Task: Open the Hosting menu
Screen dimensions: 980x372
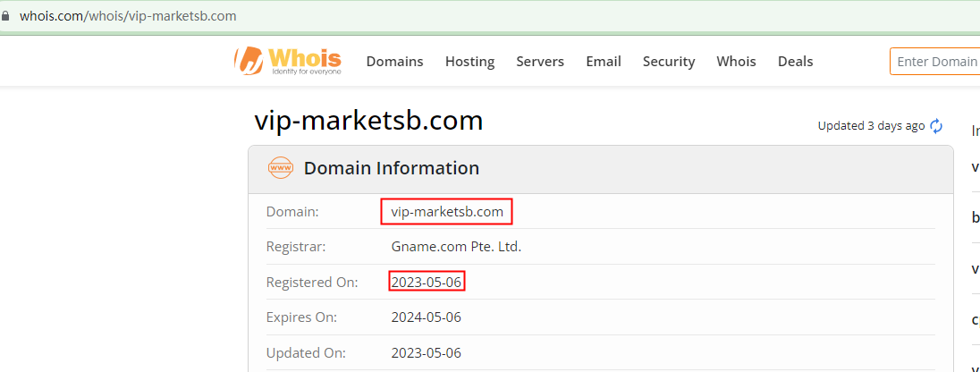Action: [469, 62]
